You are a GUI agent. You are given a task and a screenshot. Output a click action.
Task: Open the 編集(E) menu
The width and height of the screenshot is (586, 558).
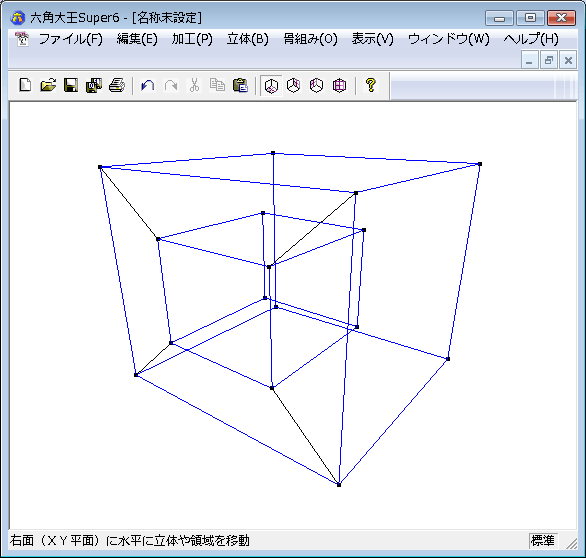(137, 39)
